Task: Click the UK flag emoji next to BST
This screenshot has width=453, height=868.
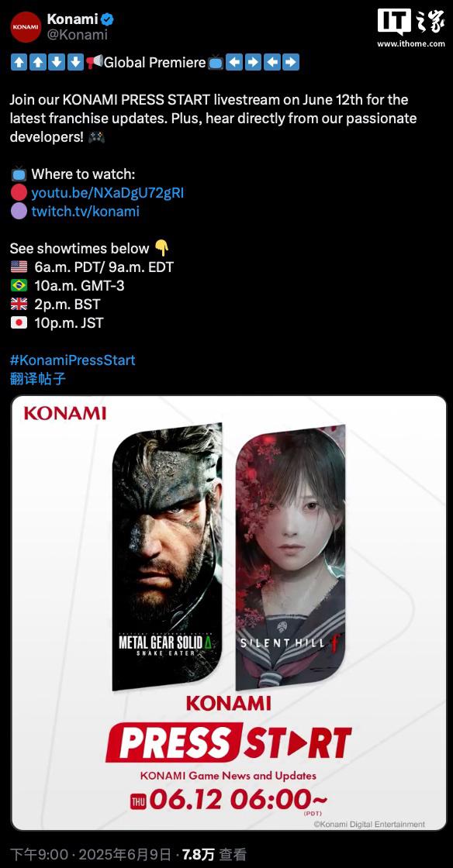Action: tap(19, 304)
